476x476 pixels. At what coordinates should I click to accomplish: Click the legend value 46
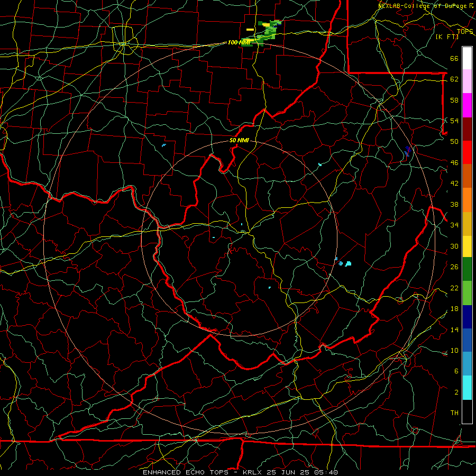click(454, 163)
